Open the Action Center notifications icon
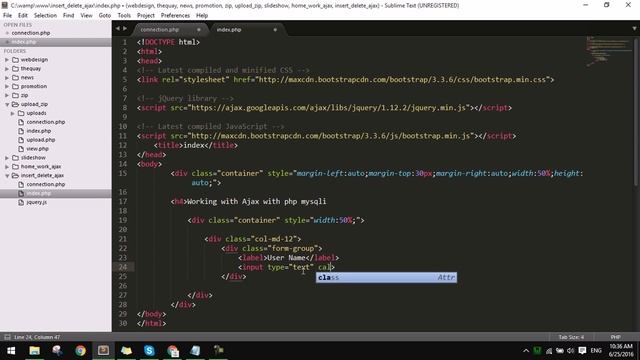 click(582, 351)
